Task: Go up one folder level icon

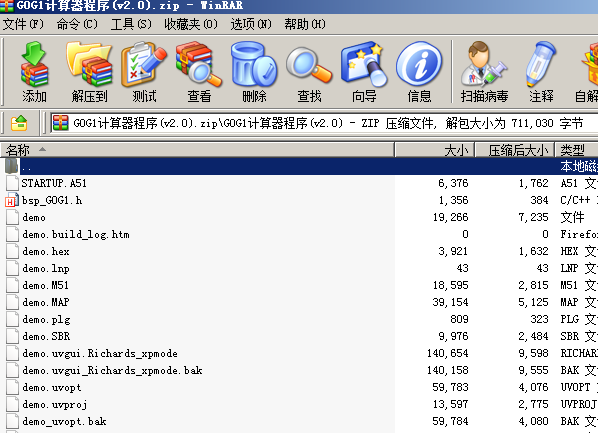Action: coord(19,123)
